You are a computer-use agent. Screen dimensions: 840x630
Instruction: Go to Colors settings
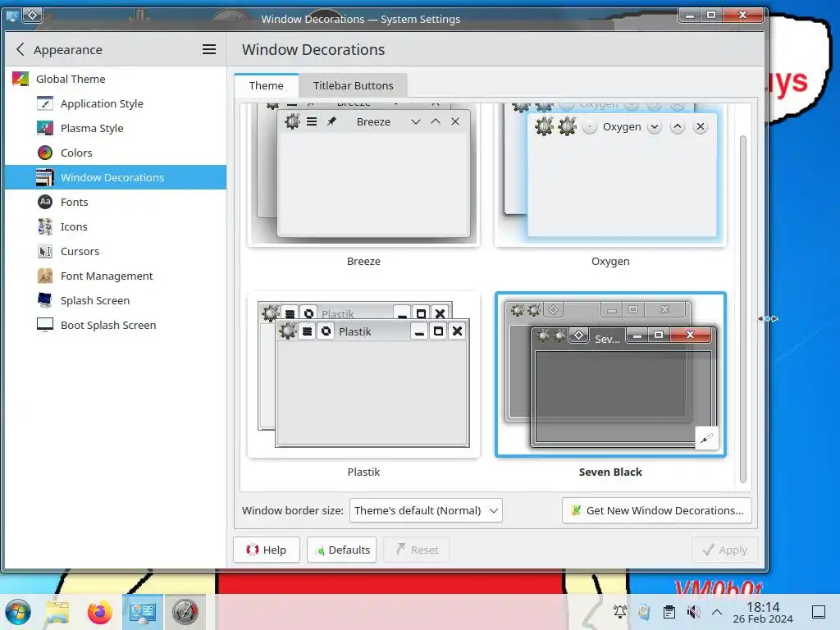116,153
